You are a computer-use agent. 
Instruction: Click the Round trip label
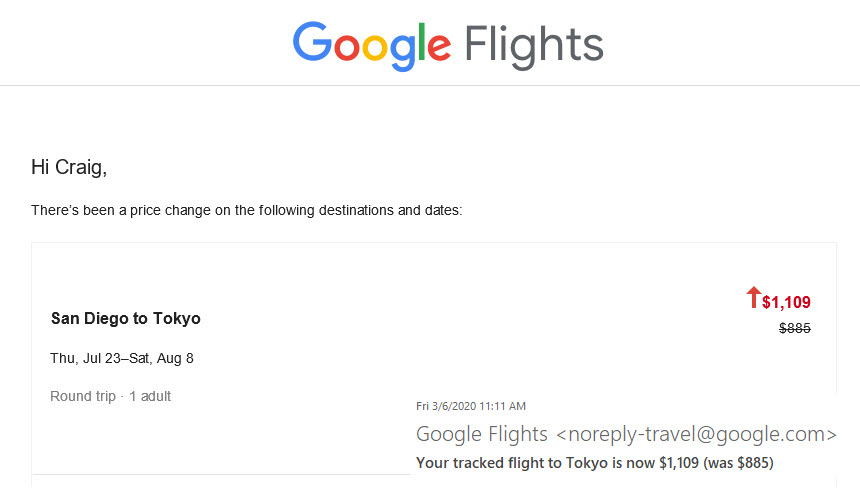[83, 396]
